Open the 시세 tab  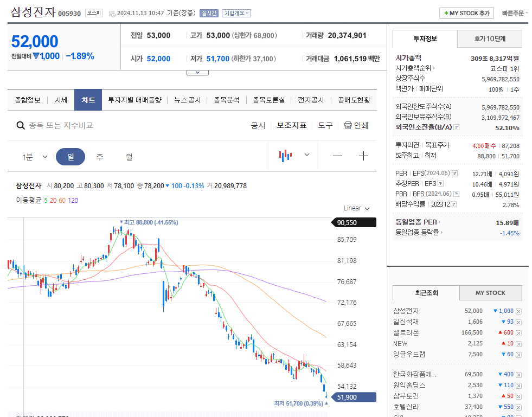point(61,100)
